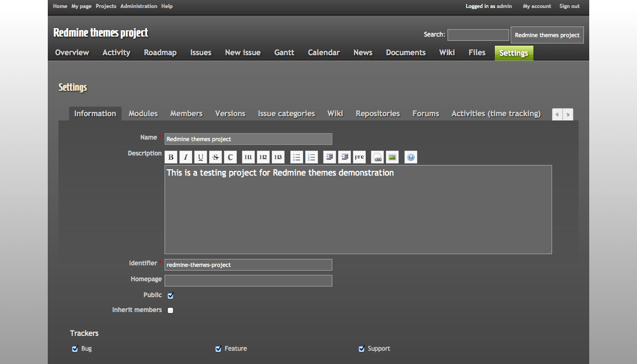The width and height of the screenshot is (637, 364).
Task: Insert unordered bullet list
Action: pos(297,157)
